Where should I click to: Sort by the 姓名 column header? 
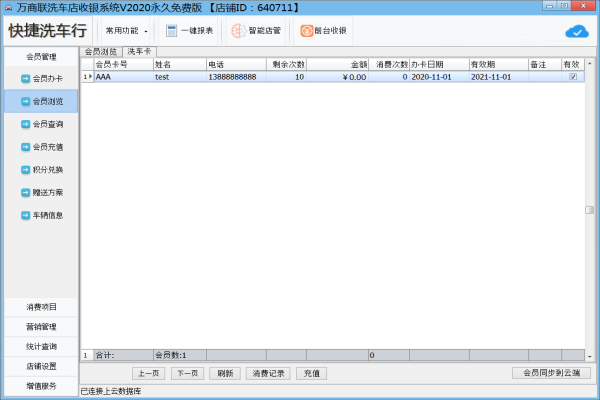click(x=180, y=65)
